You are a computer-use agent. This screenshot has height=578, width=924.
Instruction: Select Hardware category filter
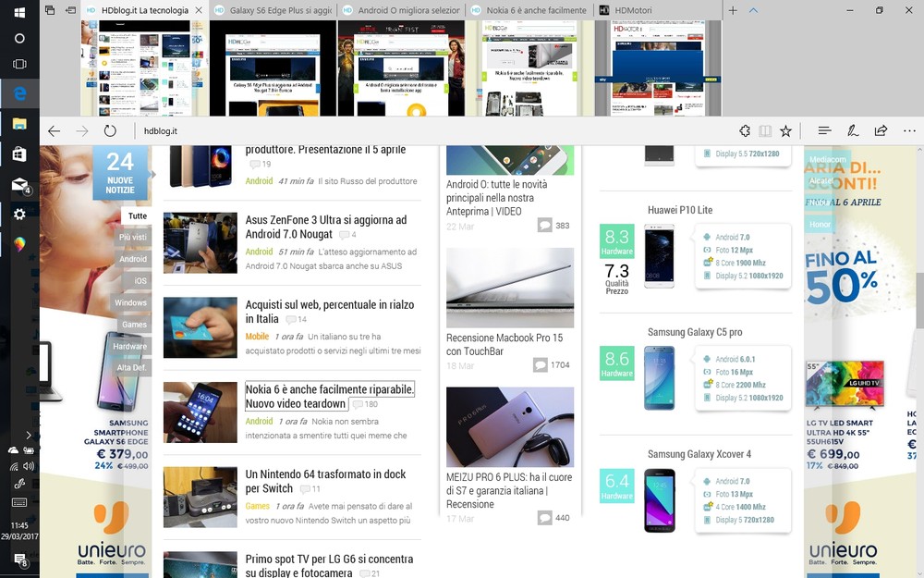click(x=129, y=346)
